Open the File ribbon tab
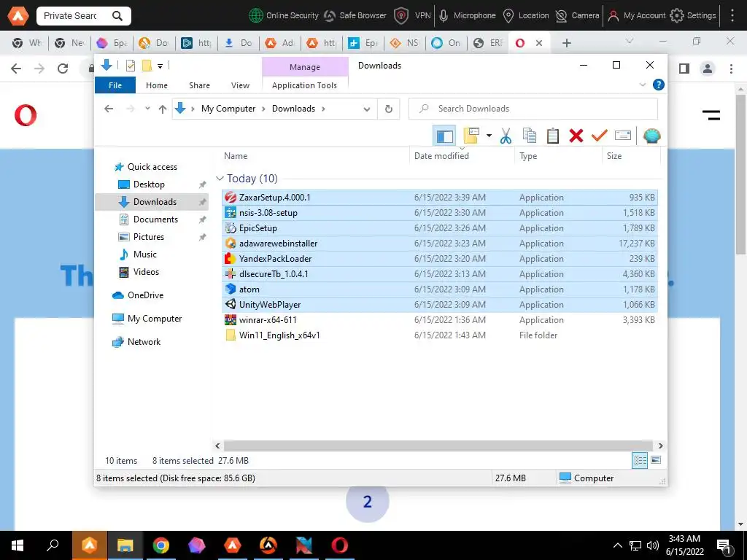Viewport: 747px width, 560px height. coord(115,85)
